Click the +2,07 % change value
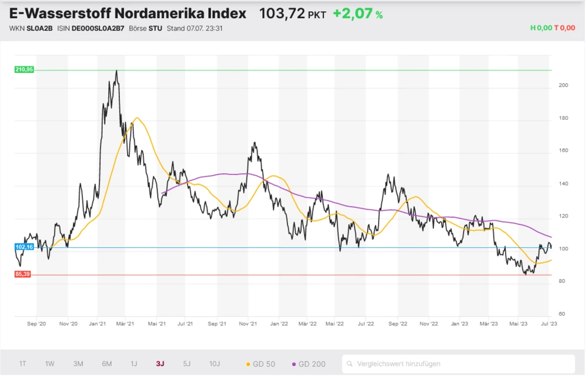This screenshot has width=588, height=376. pyautogui.click(x=358, y=14)
